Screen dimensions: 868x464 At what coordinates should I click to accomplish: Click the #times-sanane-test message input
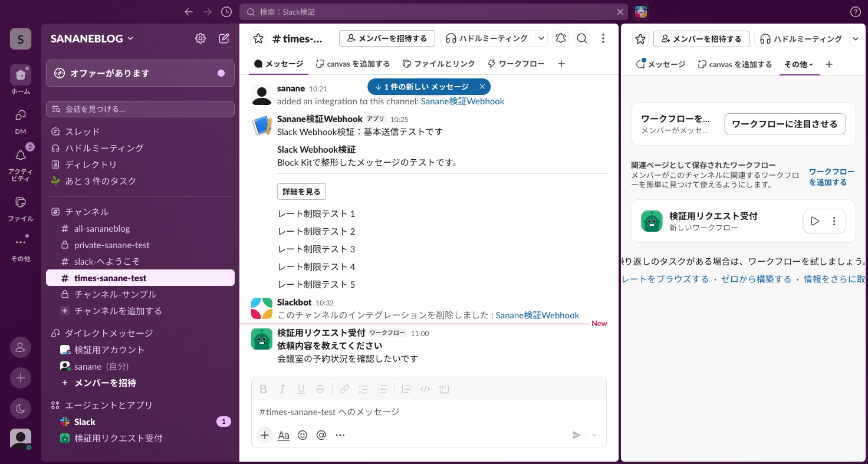[x=429, y=412]
